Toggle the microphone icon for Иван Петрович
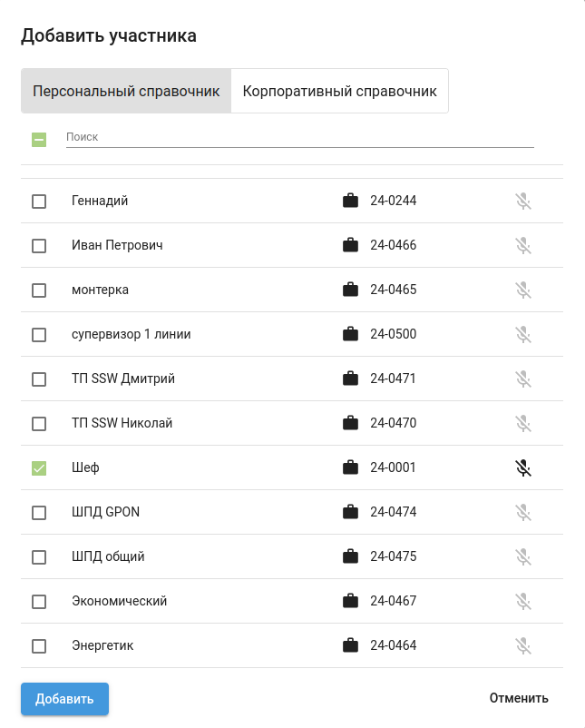Screen dimensions: 585x728 point(522,245)
